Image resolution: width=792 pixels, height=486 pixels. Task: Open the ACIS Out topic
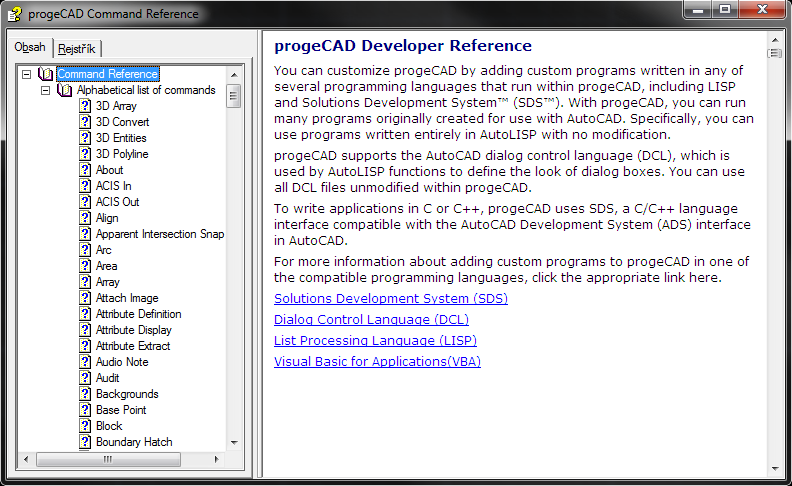(117, 202)
